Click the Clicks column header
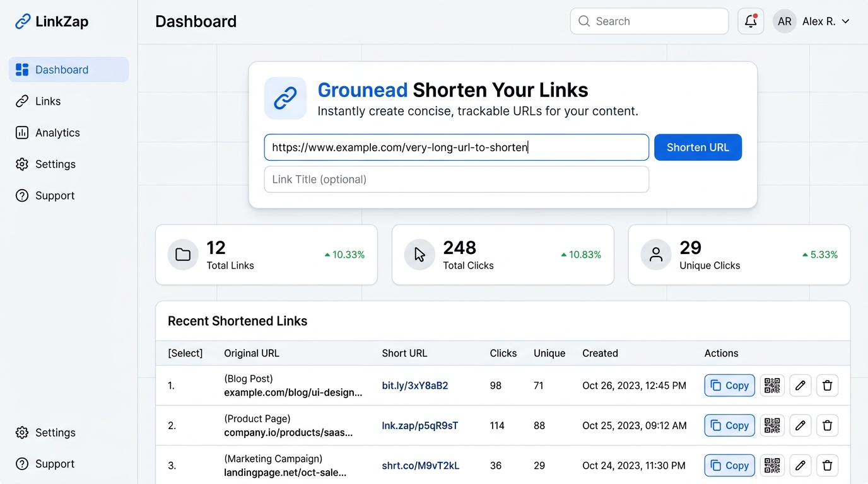 [x=503, y=354]
